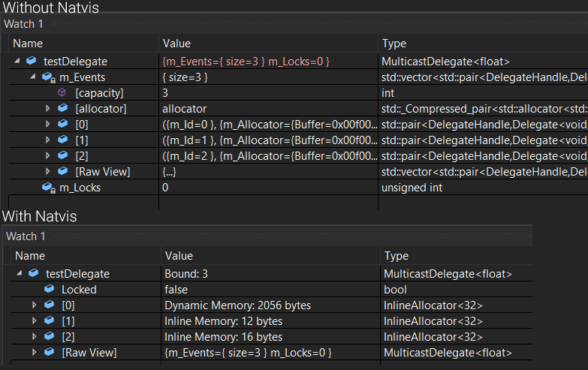The height and width of the screenshot is (370, 588).
Task: Select the [capacity] name cell
Action: (99, 93)
